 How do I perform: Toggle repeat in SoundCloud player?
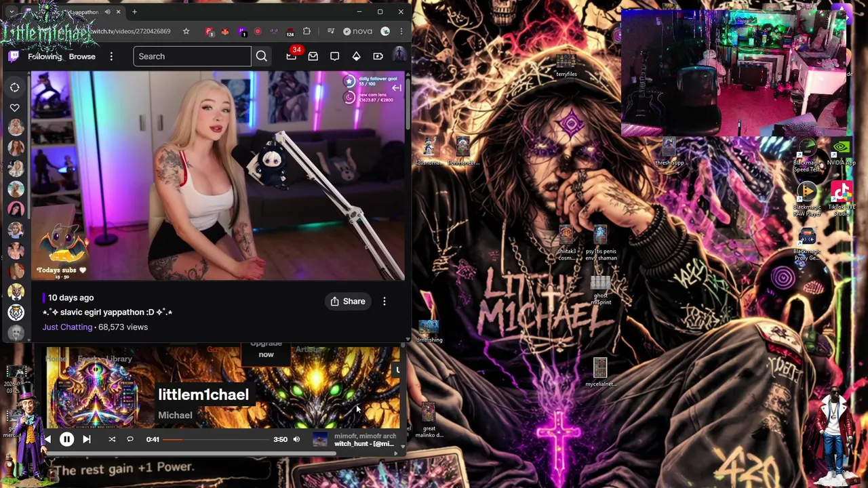(130, 439)
